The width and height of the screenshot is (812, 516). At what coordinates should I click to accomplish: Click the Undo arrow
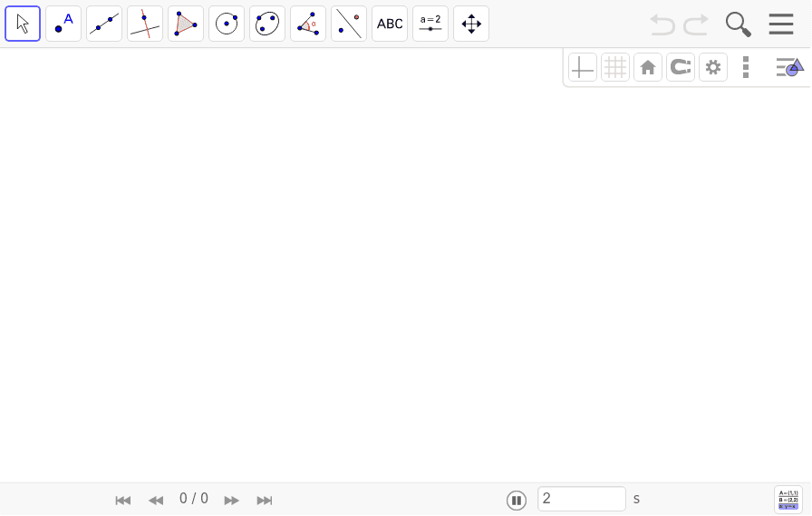(662, 24)
